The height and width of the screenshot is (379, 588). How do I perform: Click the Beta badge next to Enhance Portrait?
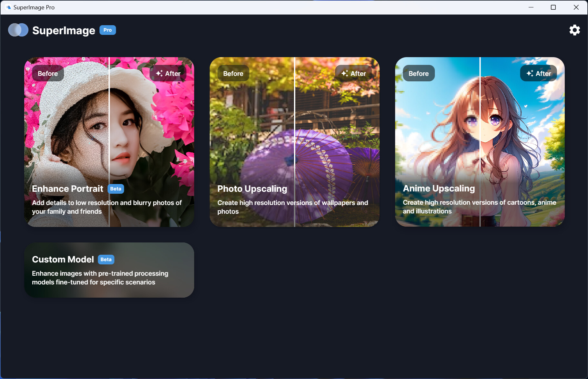116,189
